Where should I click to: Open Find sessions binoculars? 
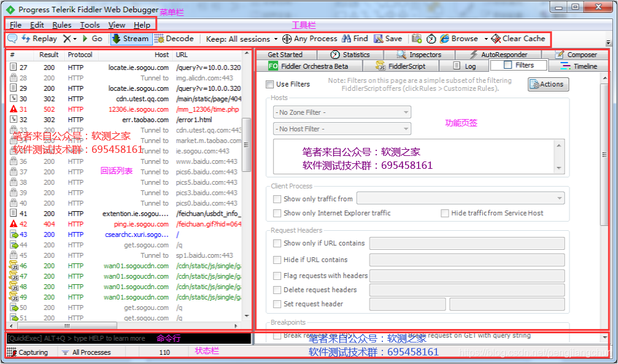click(x=355, y=39)
